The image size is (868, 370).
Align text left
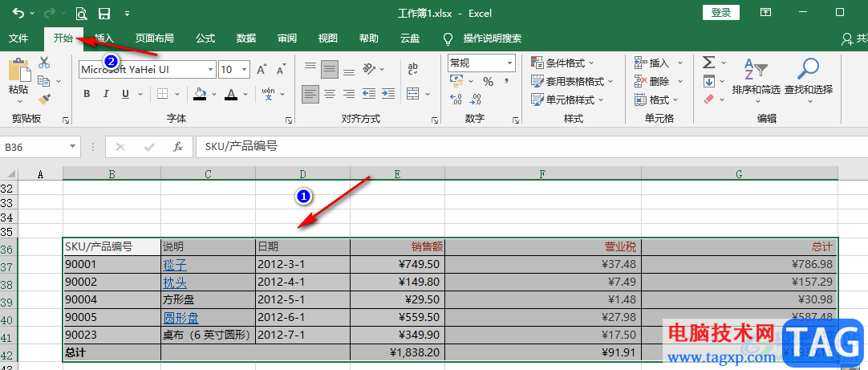[310, 94]
